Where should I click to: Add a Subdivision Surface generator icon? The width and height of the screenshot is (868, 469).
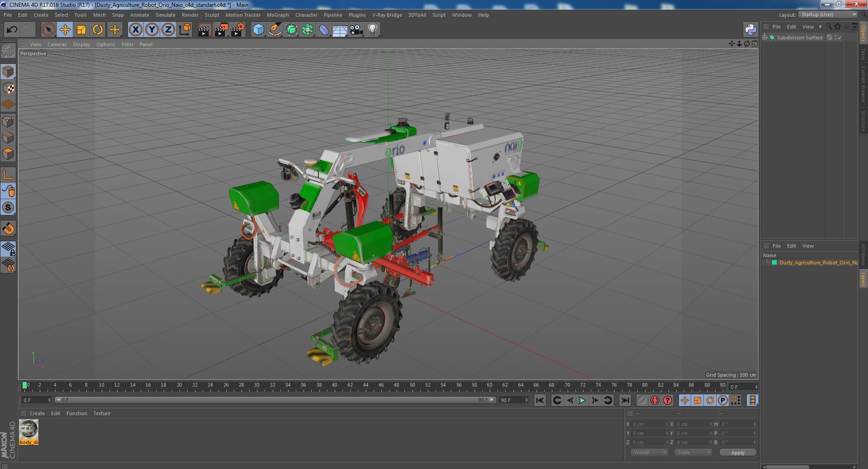tap(291, 30)
